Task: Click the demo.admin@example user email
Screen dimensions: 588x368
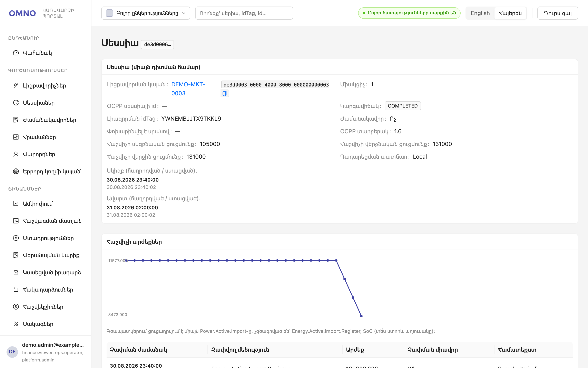Action: pyautogui.click(x=53, y=345)
